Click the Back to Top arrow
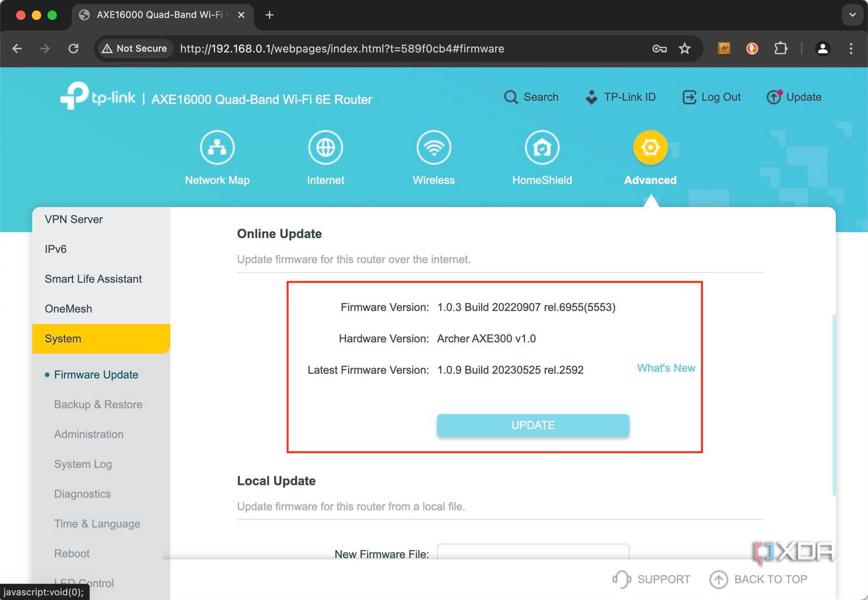Image resolution: width=868 pixels, height=600 pixels. tap(719, 579)
